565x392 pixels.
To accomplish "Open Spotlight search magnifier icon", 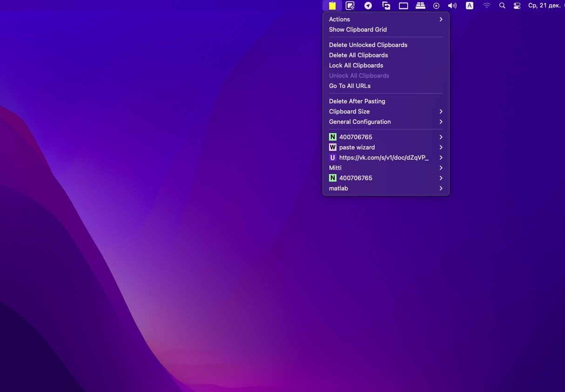I will tap(502, 6).
